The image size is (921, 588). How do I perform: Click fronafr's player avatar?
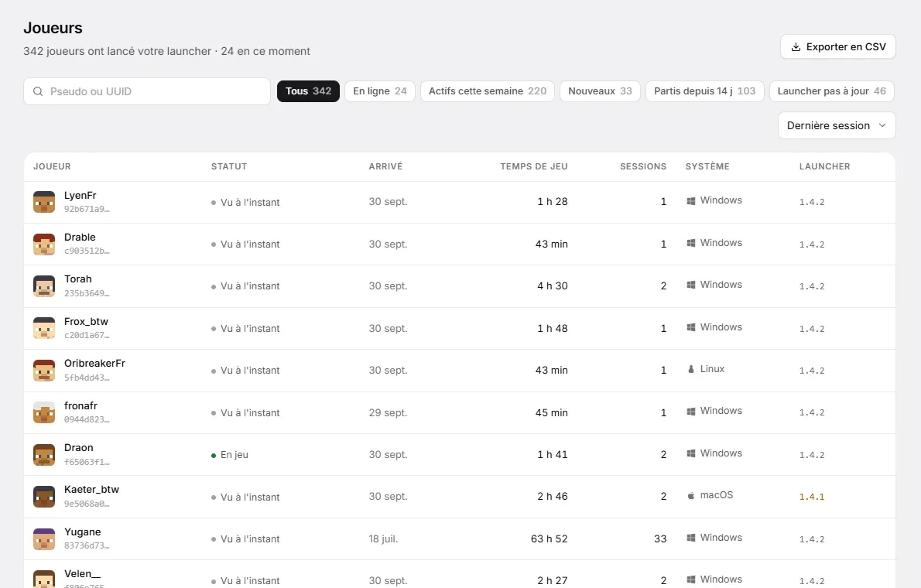click(44, 413)
